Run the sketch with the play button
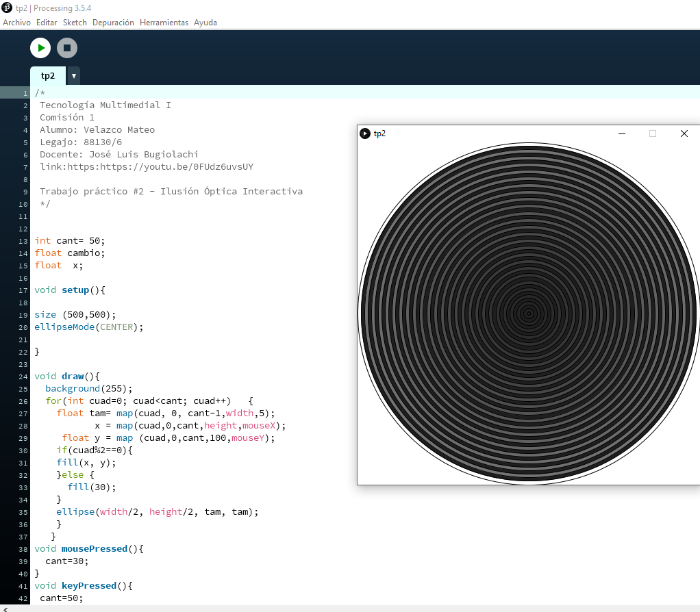Viewport: 700px width, 612px height. pyautogui.click(x=40, y=48)
